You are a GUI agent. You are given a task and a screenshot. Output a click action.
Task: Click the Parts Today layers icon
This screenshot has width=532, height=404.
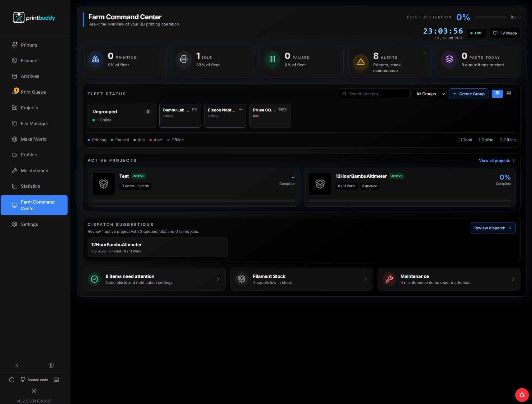pos(449,59)
